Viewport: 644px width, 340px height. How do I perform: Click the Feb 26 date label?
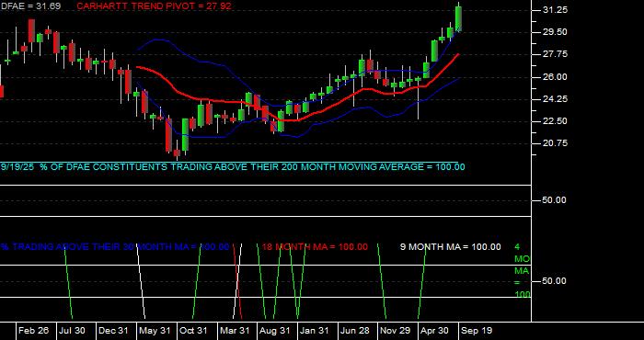tap(34, 331)
